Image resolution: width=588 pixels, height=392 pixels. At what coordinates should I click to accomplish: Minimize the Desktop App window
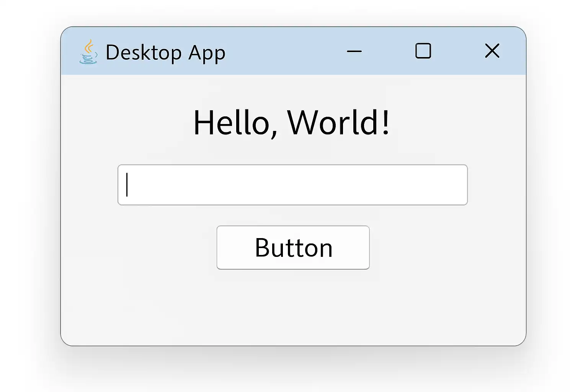[354, 51]
